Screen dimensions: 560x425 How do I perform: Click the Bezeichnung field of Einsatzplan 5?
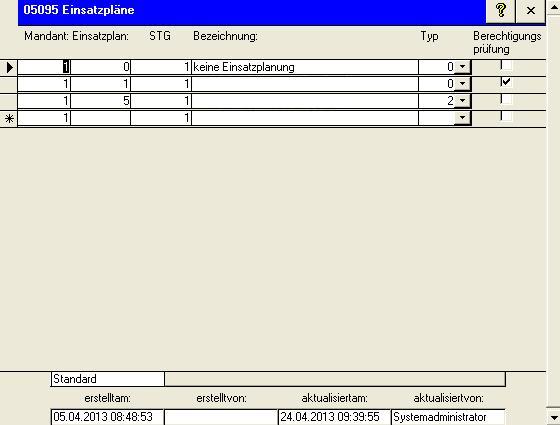point(305,101)
